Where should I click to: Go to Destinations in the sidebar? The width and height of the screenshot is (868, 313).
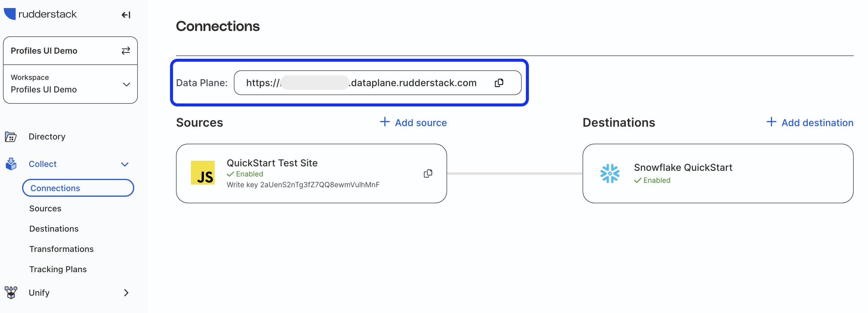(54, 229)
